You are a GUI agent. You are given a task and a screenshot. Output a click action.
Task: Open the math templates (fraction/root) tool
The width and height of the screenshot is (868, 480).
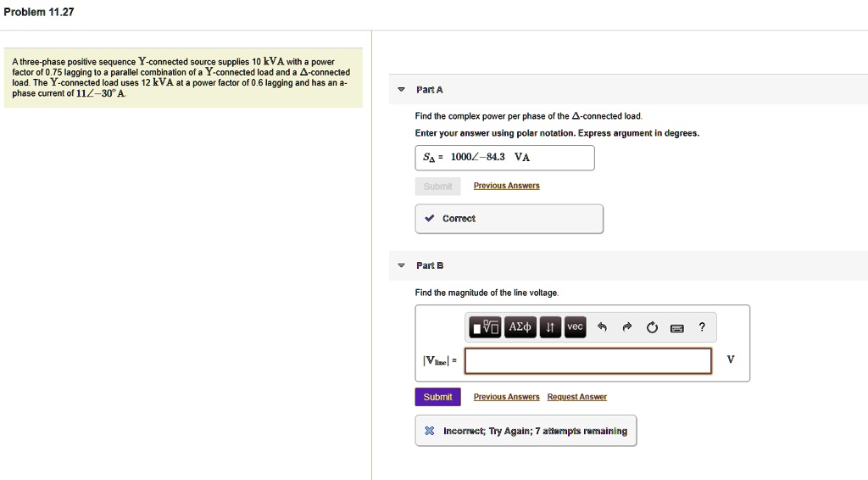click(x=487, y=327)
